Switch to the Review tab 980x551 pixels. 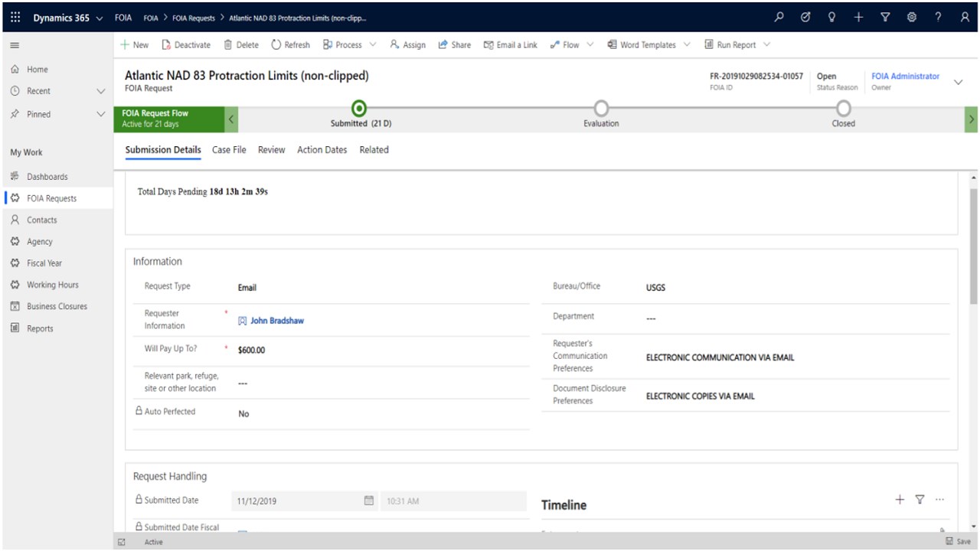271,150
